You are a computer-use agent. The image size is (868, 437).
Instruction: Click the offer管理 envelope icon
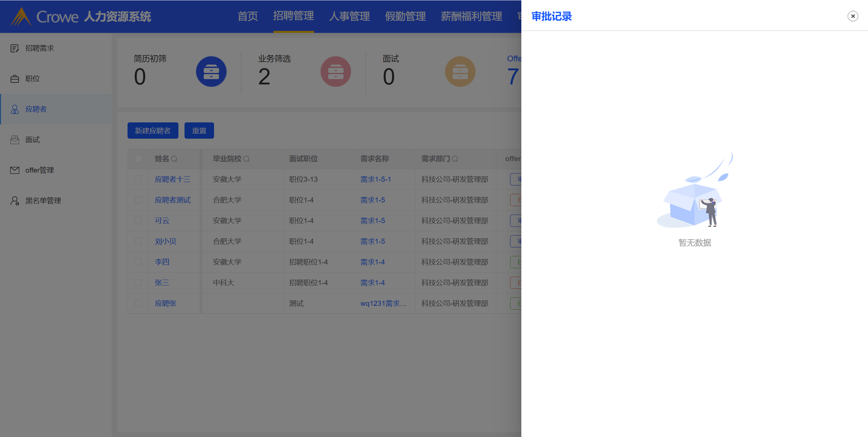click(x=15, y=170)
